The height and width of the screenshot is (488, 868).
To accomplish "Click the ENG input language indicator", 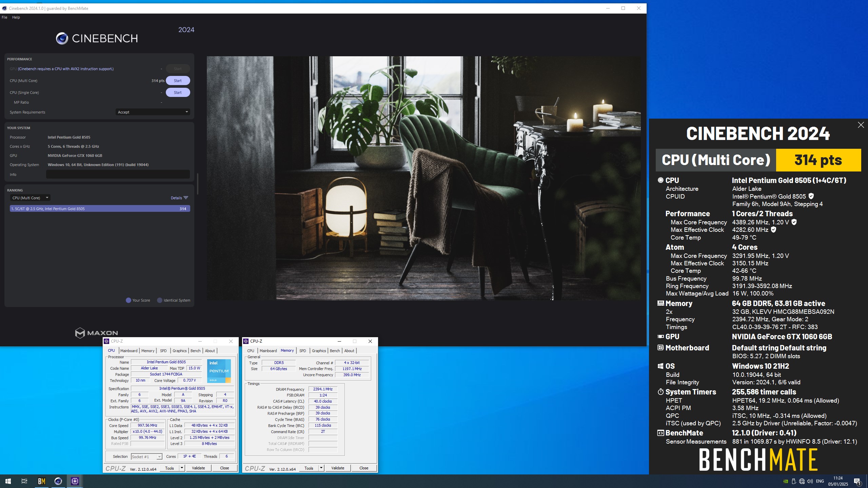I will (x=820, y=481).
